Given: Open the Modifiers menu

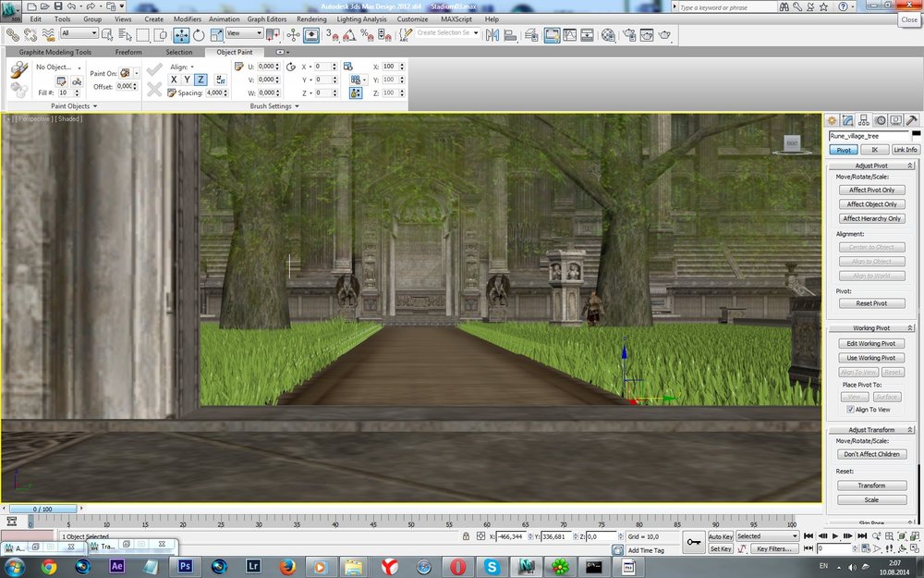Looking at the screenshot, I should (187, 18).
